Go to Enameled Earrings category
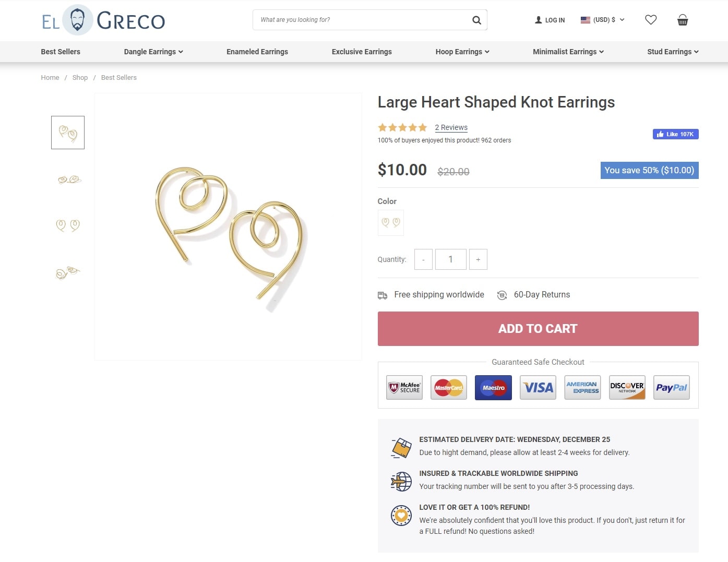Screen dimensions: 728x562 [257, 52]
